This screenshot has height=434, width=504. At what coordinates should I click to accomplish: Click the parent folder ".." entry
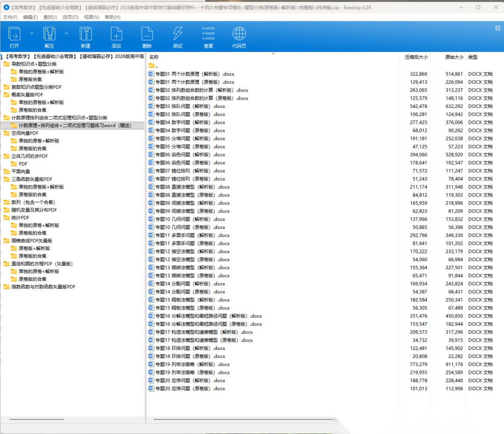tap(156, 66)
